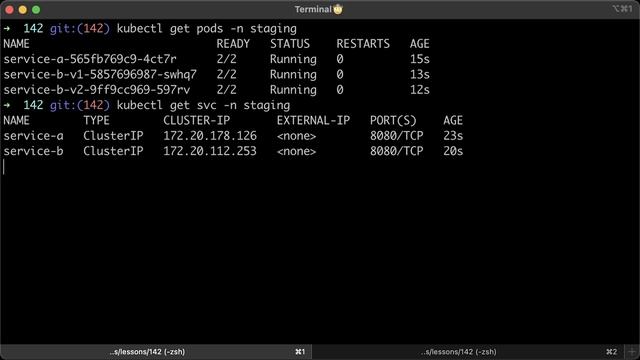Click the pod name service-a-565fb769c9-4ct7r
Screen dimensions: 640x360
90,59
